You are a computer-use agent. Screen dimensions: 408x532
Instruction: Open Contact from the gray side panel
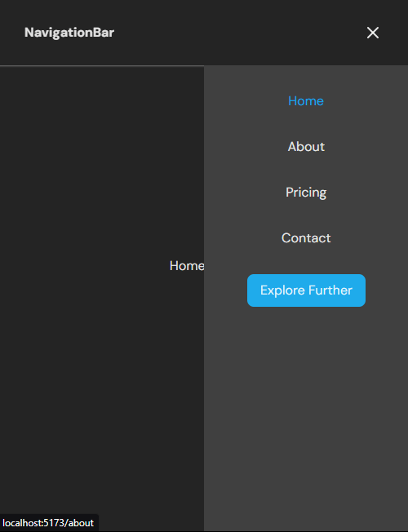306,237
